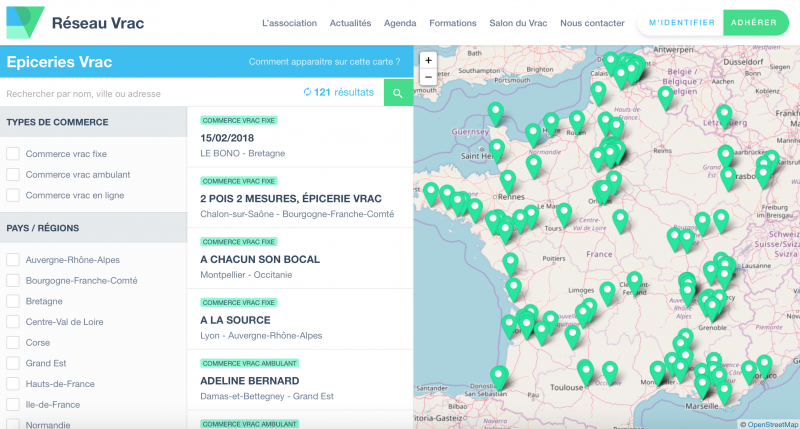This screenshot has height=429, width=800.
Task: Select the map pin nearest Limoges
Action: pos(607,292)
